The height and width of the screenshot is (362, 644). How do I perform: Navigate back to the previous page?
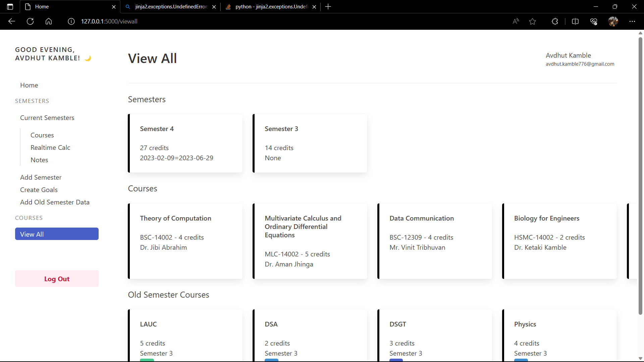(x=12, y=21)
